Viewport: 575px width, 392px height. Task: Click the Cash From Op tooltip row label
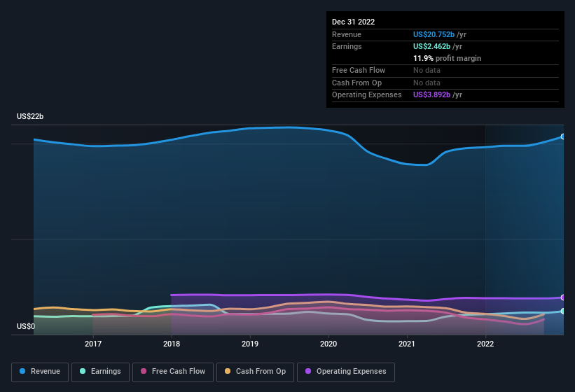(x=356, y=83)
